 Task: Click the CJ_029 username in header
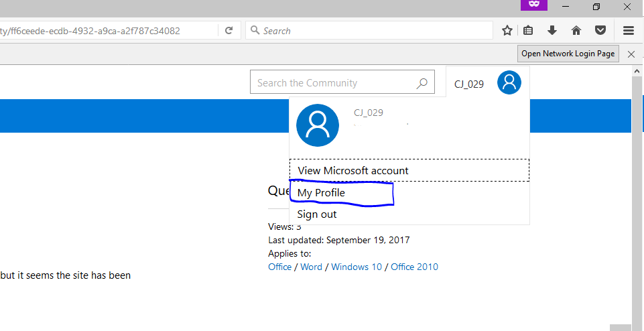click(469, 84)
